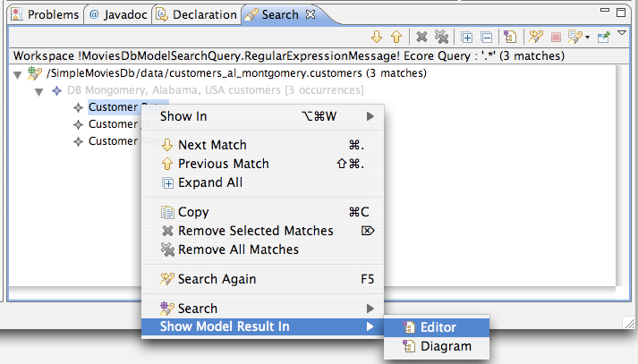Click Collapse All toolbar icon
Image resolution: width=638 pixels, height=364 pixels.
point(487,38)
